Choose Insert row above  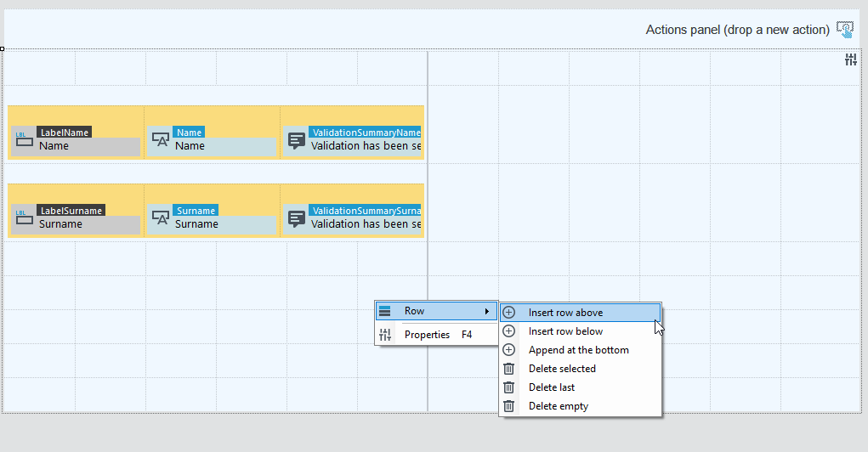(580, 313)
